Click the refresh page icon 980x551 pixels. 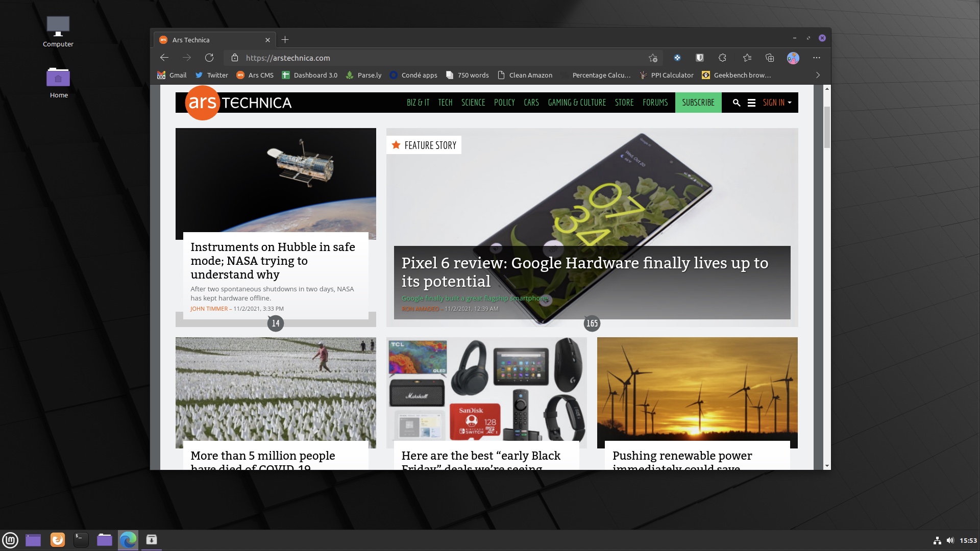(x=209, y=57)
